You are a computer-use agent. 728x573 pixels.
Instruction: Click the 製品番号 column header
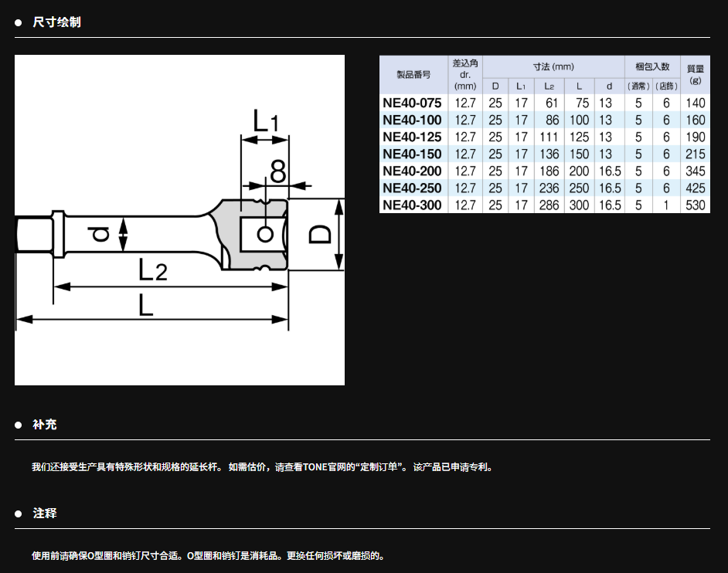[x=413, y=75]
